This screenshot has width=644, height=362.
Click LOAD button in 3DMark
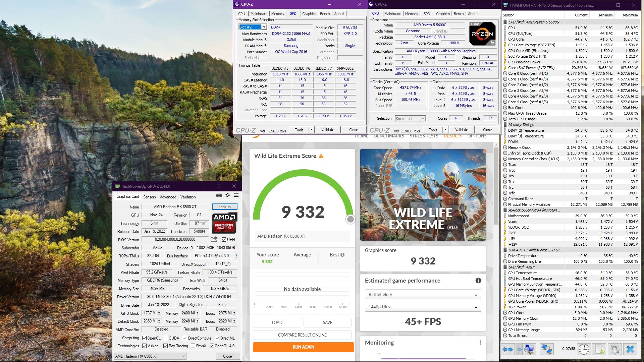(x=277, y=322)
